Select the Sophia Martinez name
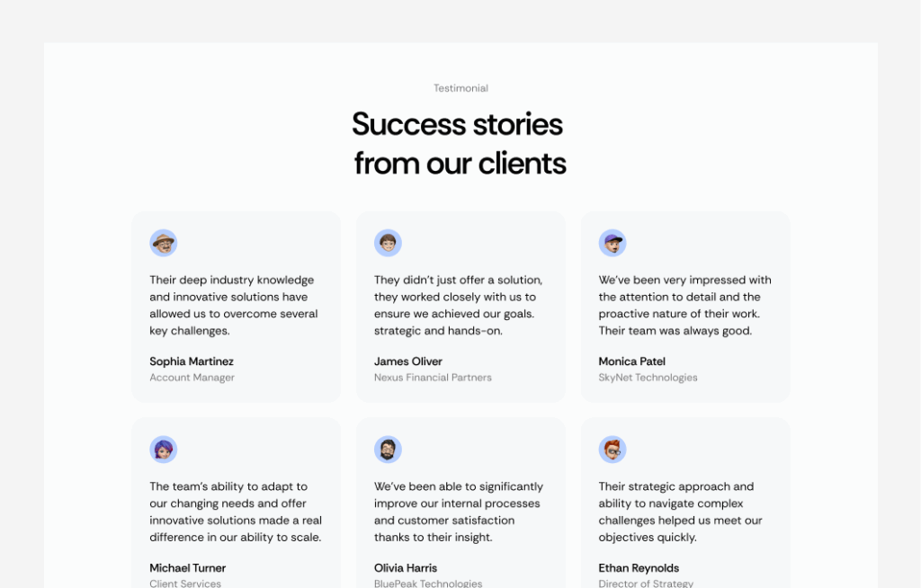Screen dimensions: 921x588 tap(192, 361)
